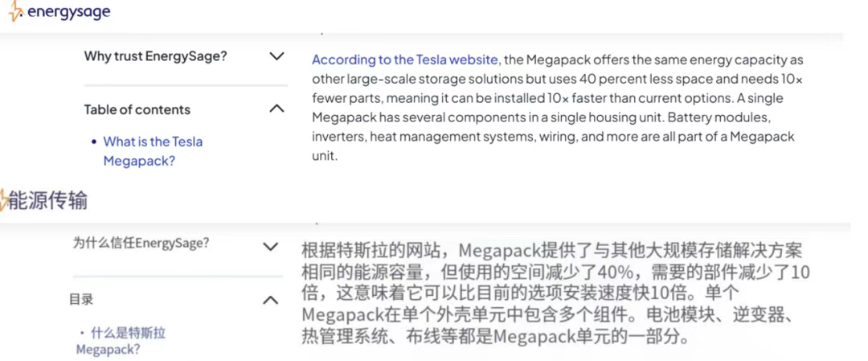Expand the 为什么信任EnergySage? chevron arrow
868x361 pixels.
tap(270, 247)
